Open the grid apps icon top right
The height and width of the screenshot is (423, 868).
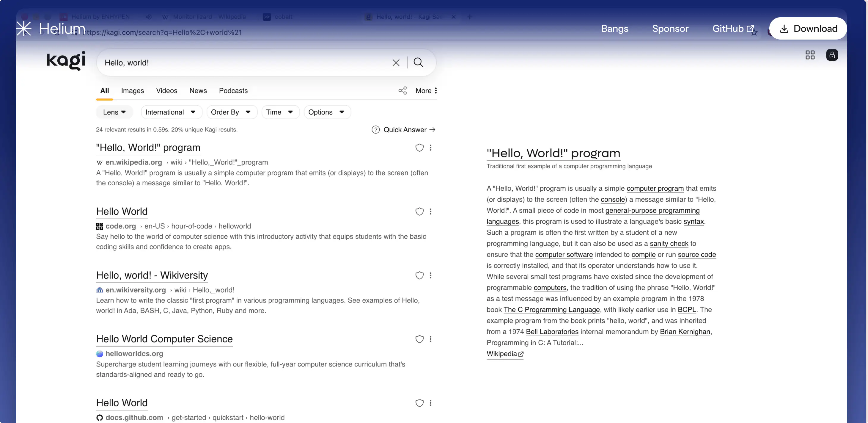[x=810, y=55]
